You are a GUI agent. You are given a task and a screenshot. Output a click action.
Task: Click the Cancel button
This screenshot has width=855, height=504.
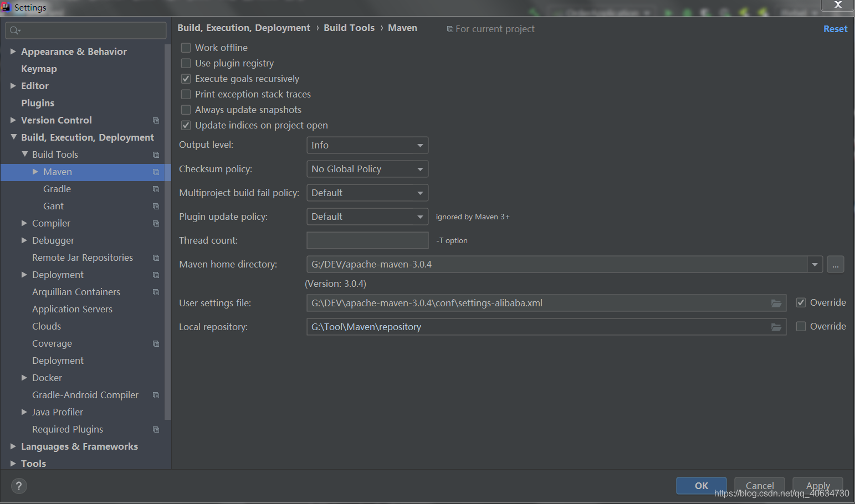(x=760, y=486)
